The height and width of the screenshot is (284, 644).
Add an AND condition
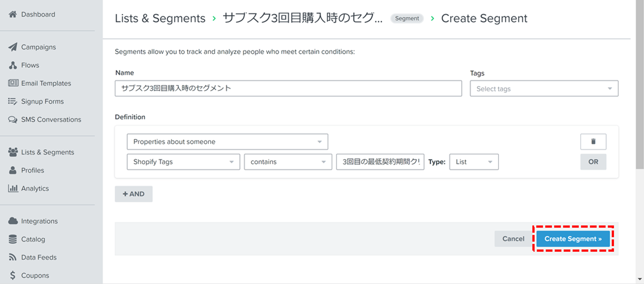click(134, 194)
